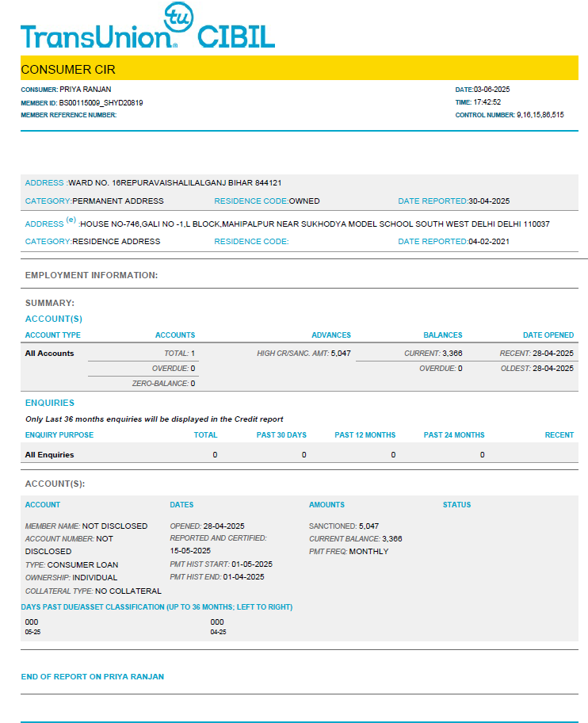Click the DATE OPENED column header

pyautogui.click(x=548, y=335)
